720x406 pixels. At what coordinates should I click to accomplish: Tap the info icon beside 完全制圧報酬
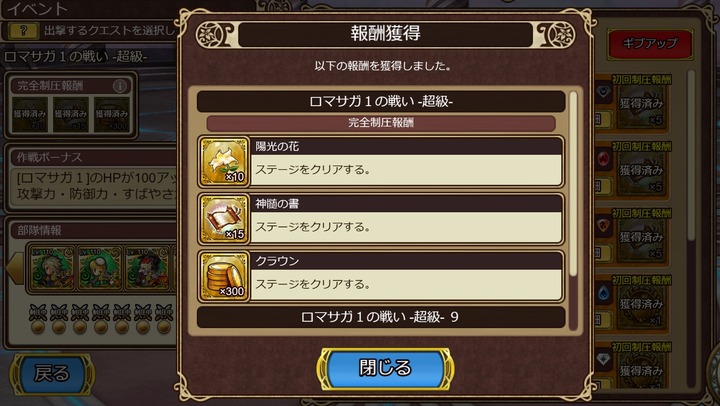click(x=120, y=86)
